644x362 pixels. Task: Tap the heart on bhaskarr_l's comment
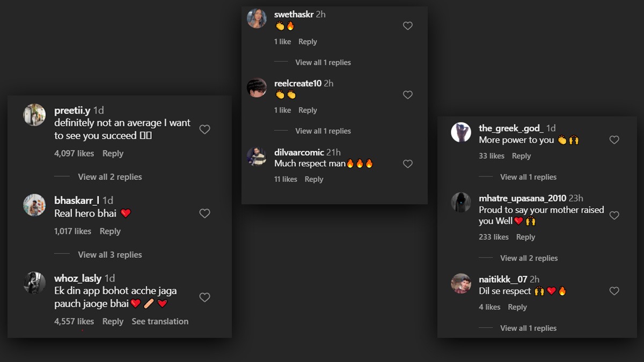coord(204,213)
